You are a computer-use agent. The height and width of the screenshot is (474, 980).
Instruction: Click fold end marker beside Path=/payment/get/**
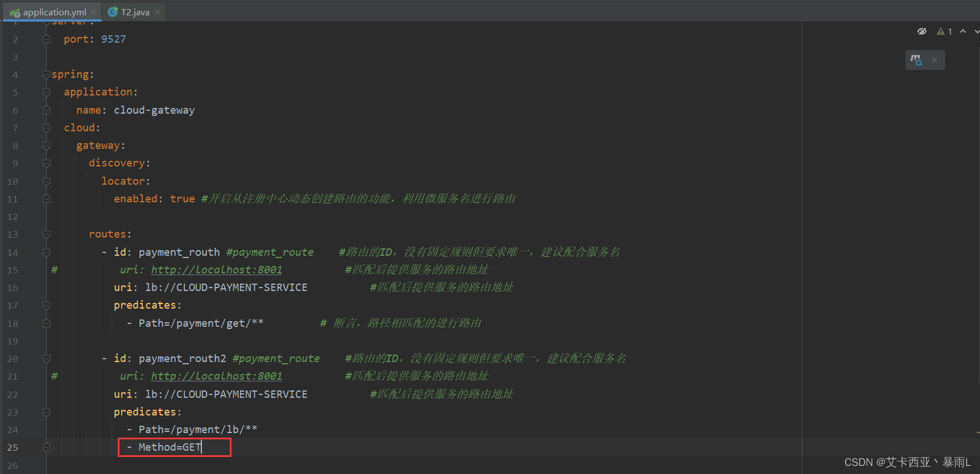(47, 323)
